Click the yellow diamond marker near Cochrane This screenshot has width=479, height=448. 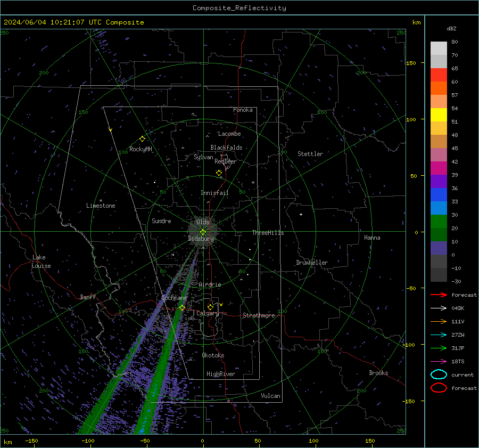pyautogui.click(x=183, y=307)
